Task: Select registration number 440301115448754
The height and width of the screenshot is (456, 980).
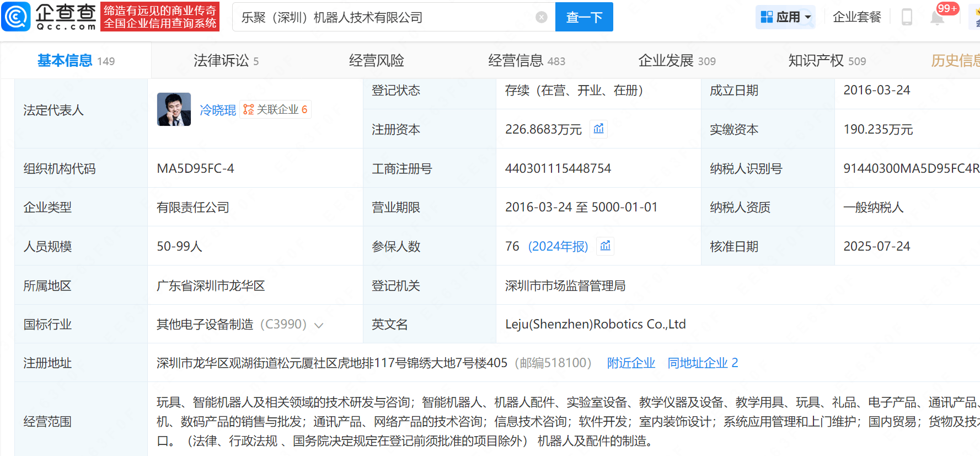Action: coord(558,168)
